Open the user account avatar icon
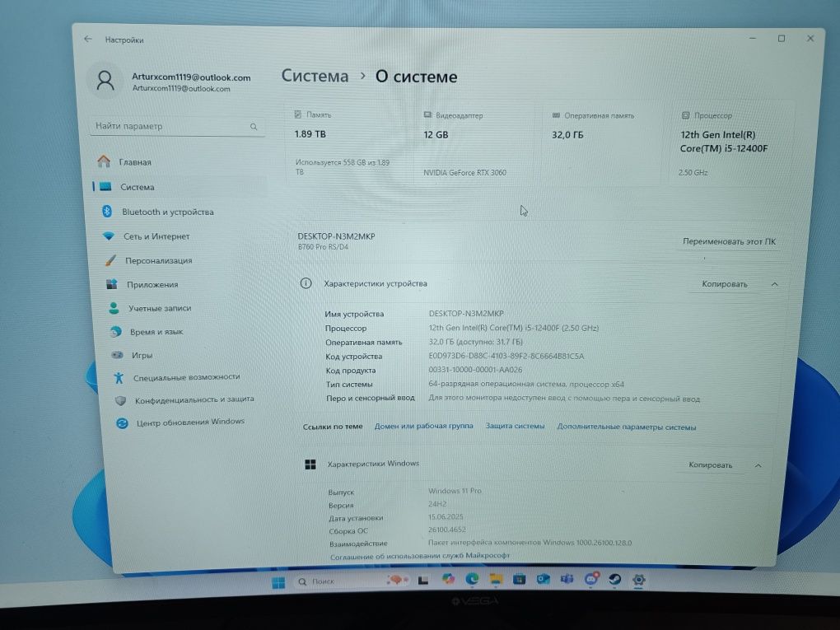The height and width of the screenshot is (630, 840). click(105, 81)
